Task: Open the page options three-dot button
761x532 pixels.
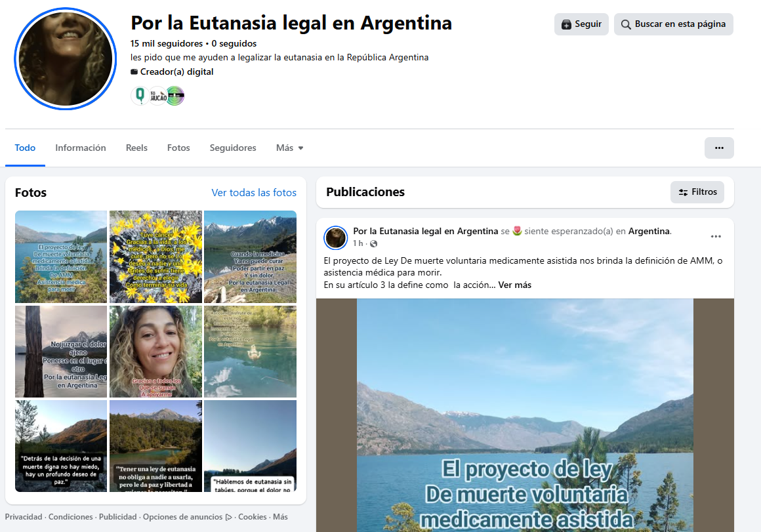Action: 719,148
